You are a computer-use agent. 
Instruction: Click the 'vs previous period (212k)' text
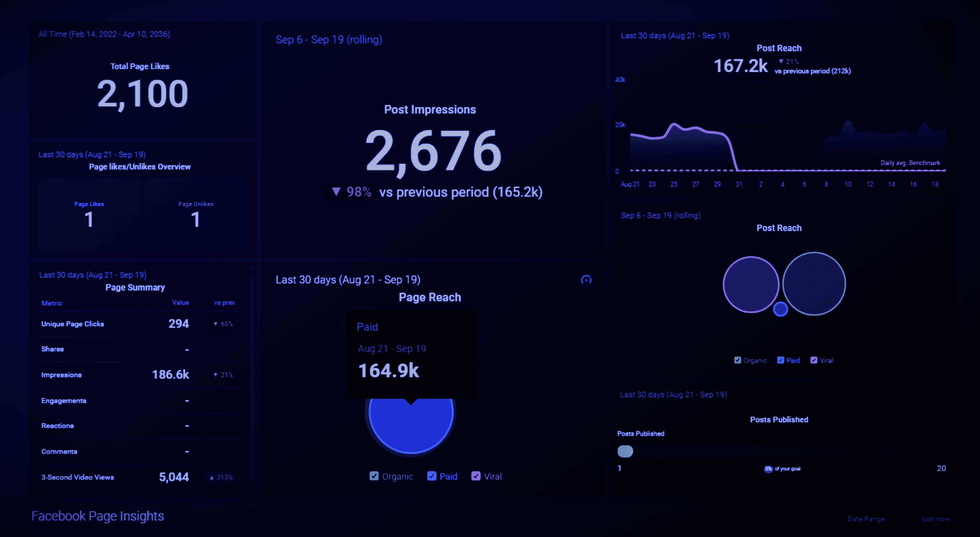(x=813, y=71)
